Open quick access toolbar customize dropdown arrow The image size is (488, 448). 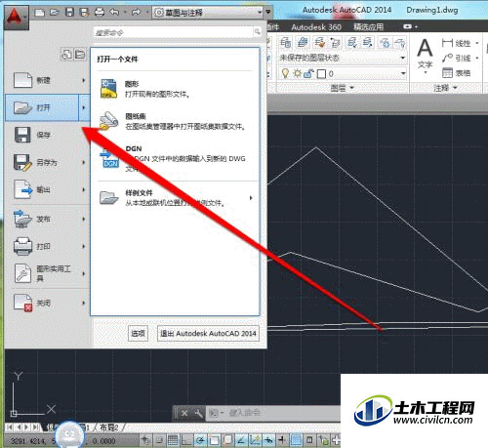[x=268, y=13]
